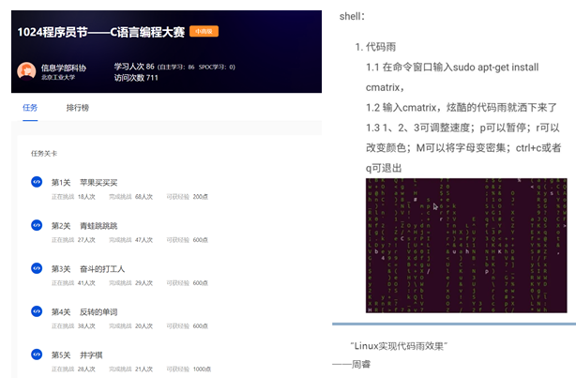This screenshot has width=576, height=392.
Task: Click the 信息学部科协 avatar image
Action: [27, 72]
